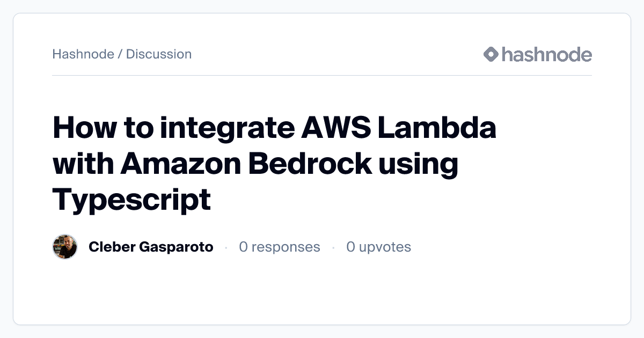Click the word "Bedrock" in the headline
Viewport: 644px width, 338px height.
point(311,164)
